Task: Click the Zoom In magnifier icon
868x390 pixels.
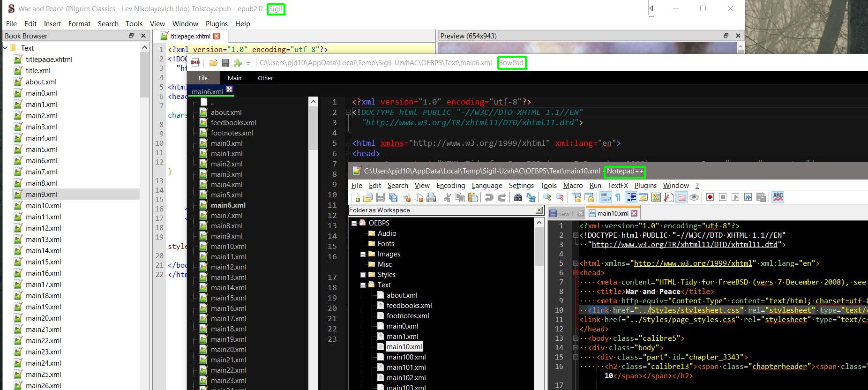Action: pyautogui.click(x=547, y=197)
